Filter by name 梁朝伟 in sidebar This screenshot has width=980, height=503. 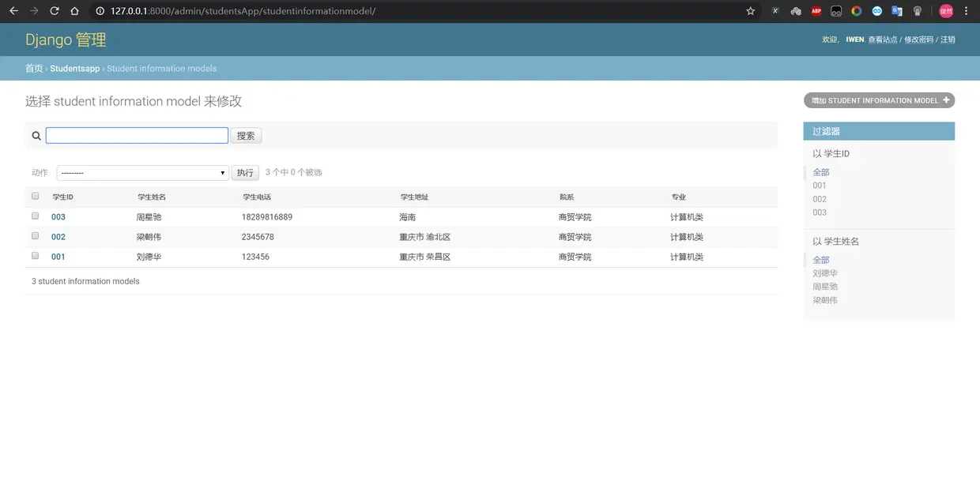click(x=825, y=300)
